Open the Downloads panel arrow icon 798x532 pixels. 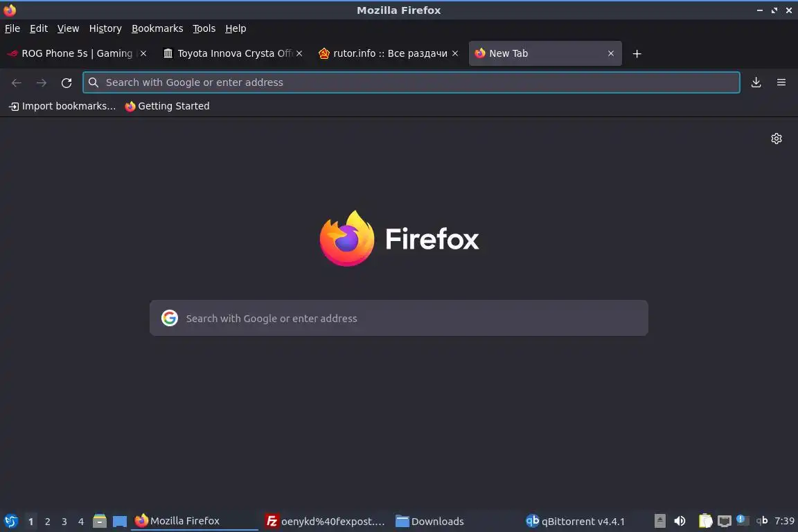pos(756,82)
